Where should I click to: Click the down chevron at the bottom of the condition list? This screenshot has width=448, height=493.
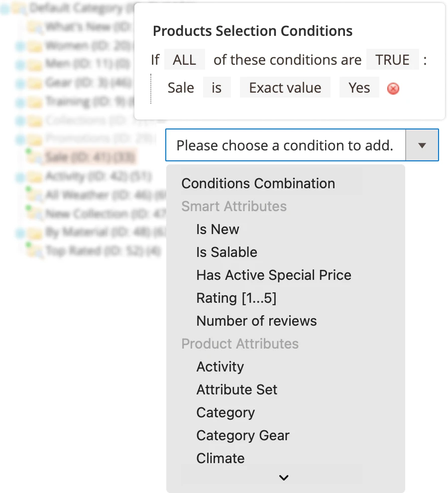point(284,477)
